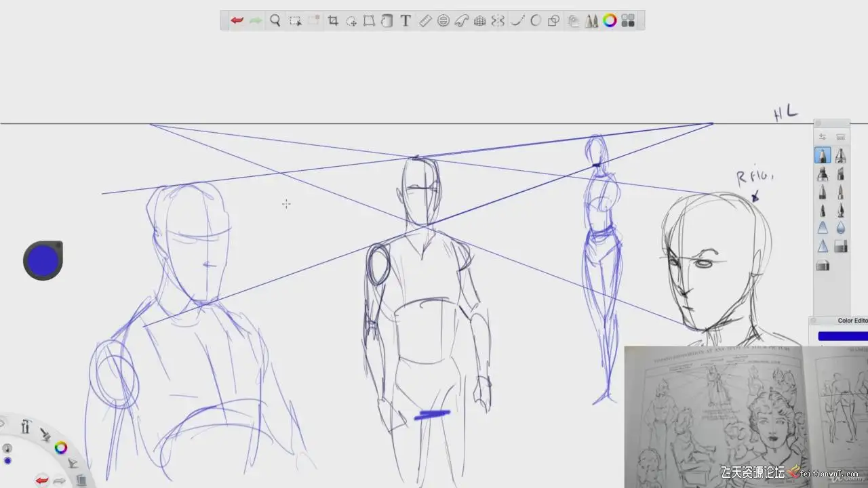The image size is (868, 488).
Task: Select the Ballpoint pen brush
Action: click(823, 192)
